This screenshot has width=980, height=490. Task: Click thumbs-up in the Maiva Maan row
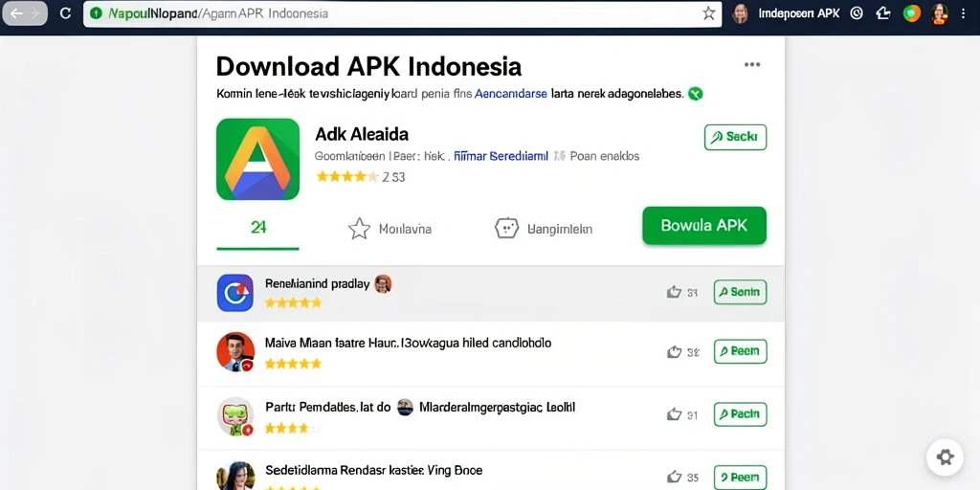tap(674, 352)
